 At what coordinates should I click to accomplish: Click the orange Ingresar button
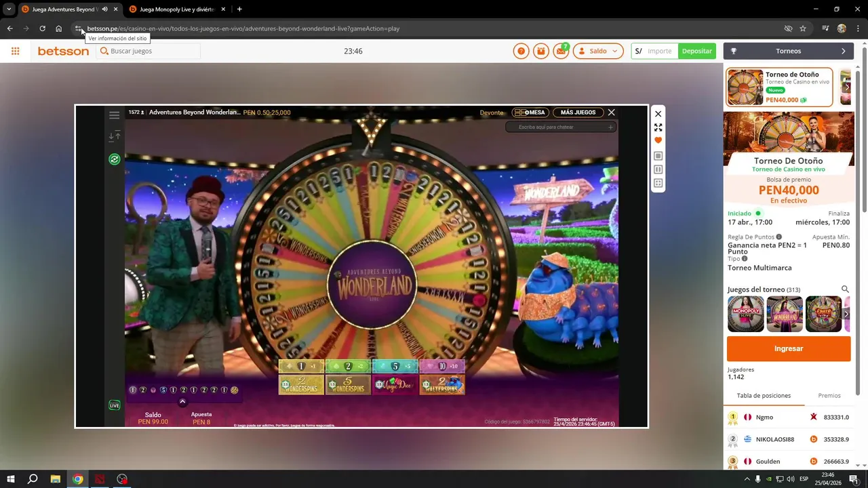click(x=789, y=348)
